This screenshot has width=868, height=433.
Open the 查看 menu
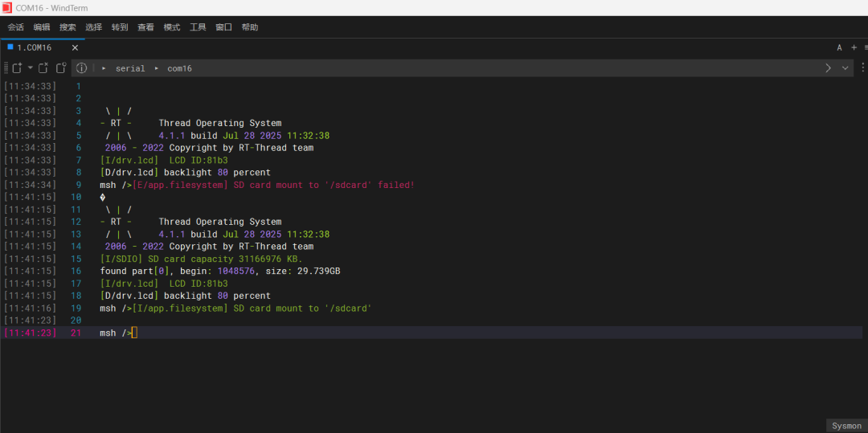(x=145, y=27)
